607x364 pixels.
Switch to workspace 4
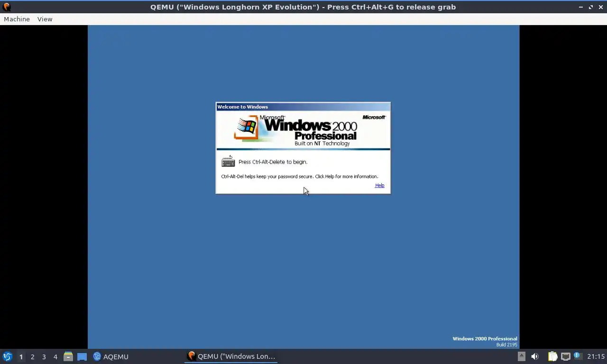click(x=55, y=356)
